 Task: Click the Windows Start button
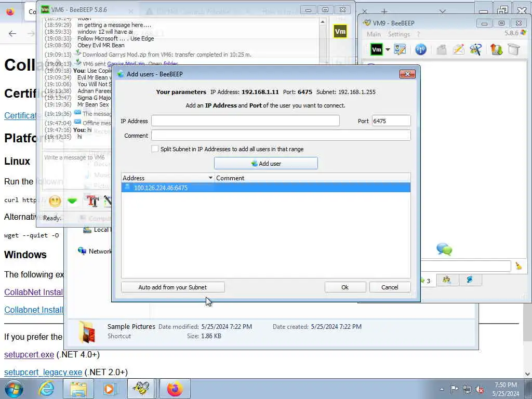[14, 389]
